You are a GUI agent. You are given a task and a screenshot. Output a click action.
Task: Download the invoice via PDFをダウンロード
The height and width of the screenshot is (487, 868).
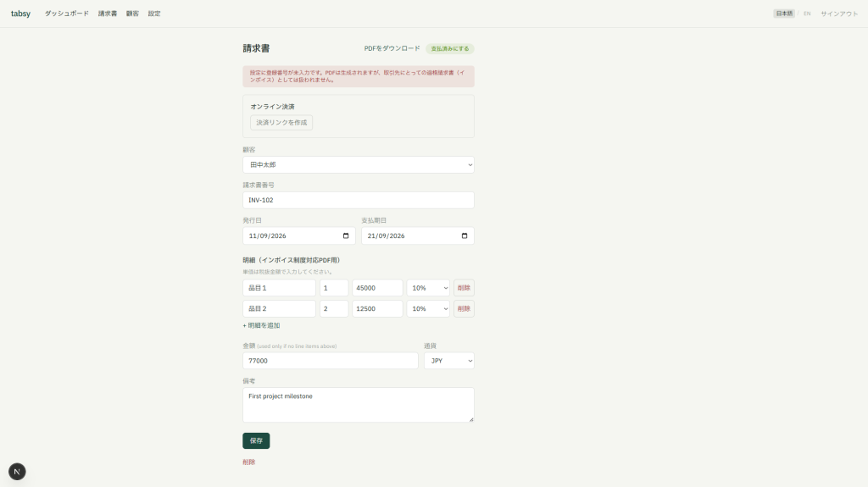[x=392, y=48]
